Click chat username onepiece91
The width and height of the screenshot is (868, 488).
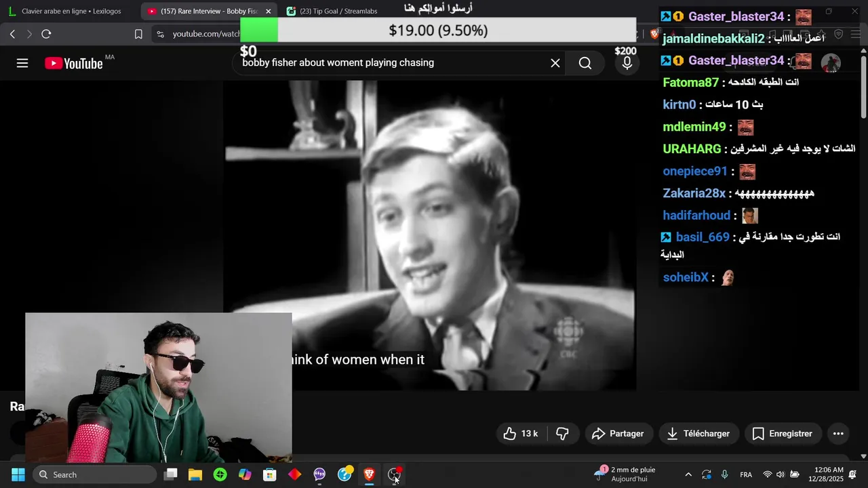pos(695,171)
